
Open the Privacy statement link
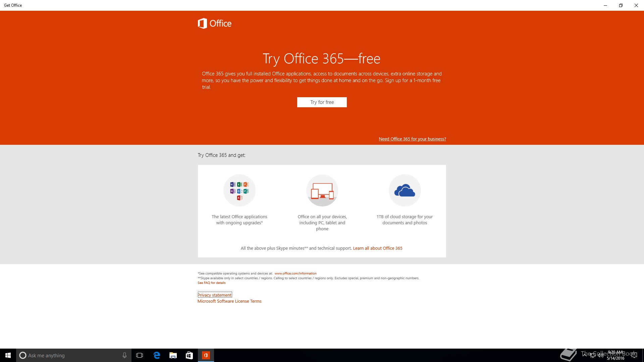[215, 295]
